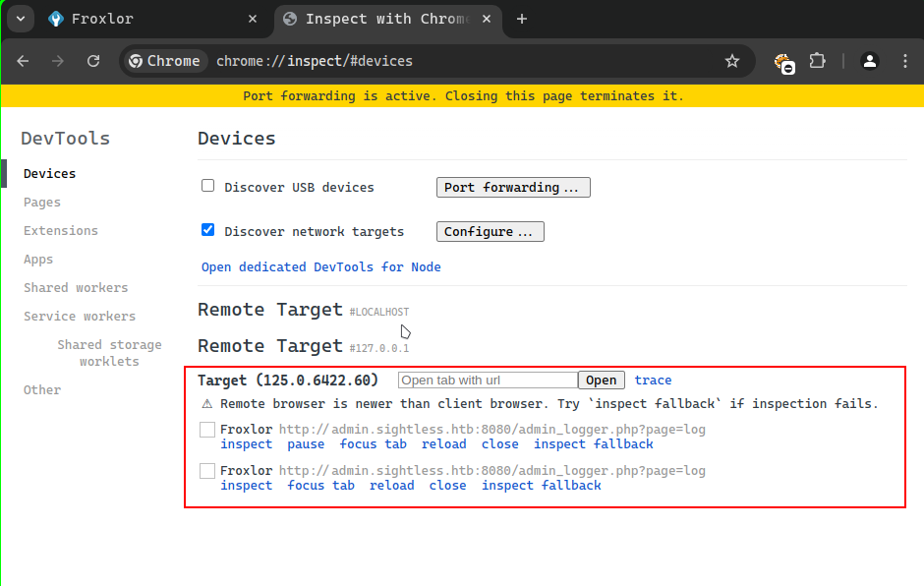
Task: Open the extensions puzzle icon
Action: (x=817, y=61)
